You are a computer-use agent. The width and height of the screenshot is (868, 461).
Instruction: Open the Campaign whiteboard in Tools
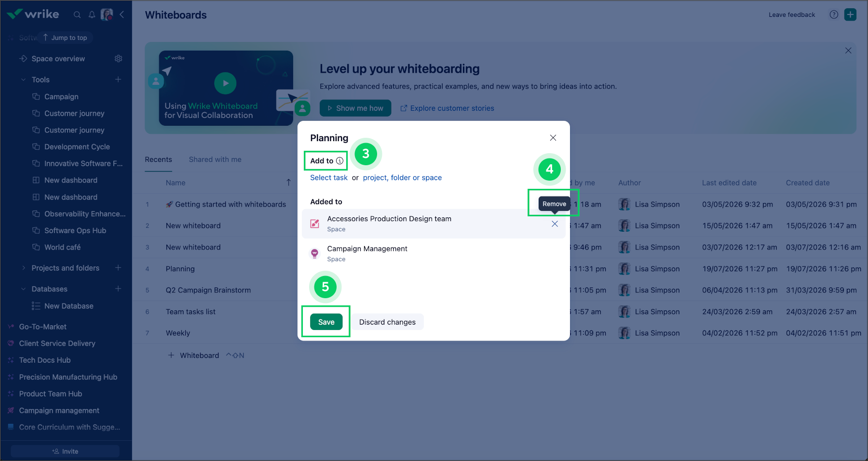pos(61,97)
